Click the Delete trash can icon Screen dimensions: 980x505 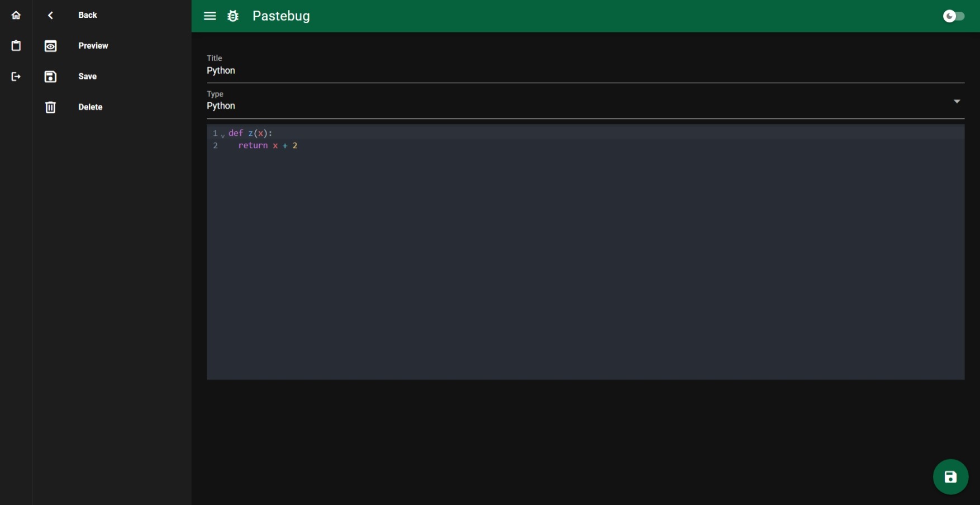coord(50,107)
